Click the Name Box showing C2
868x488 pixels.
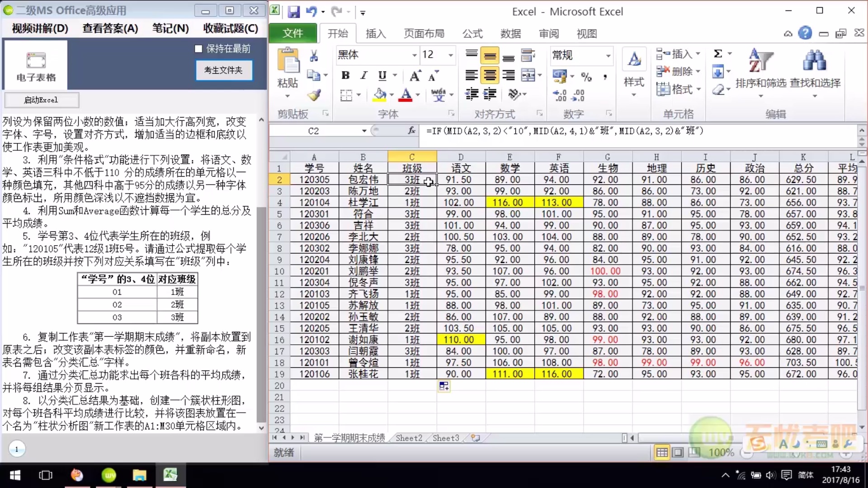click(x=314, y=131)
